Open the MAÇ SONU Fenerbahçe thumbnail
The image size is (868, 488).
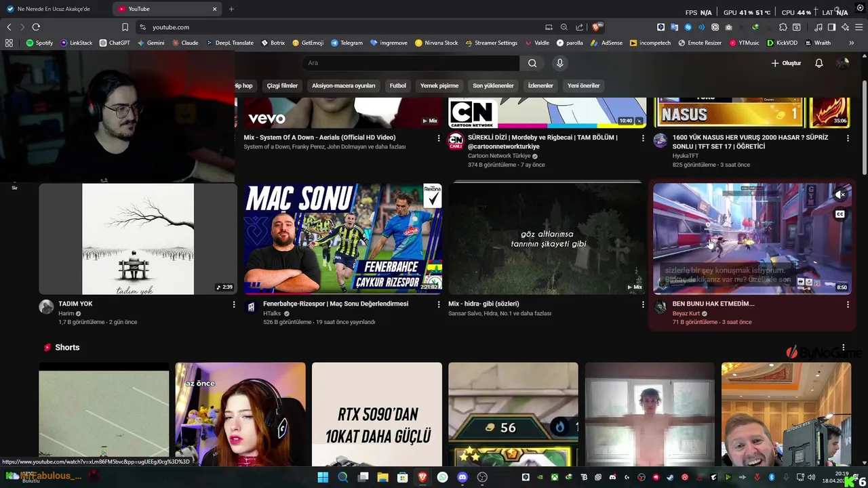click(343, 239)
